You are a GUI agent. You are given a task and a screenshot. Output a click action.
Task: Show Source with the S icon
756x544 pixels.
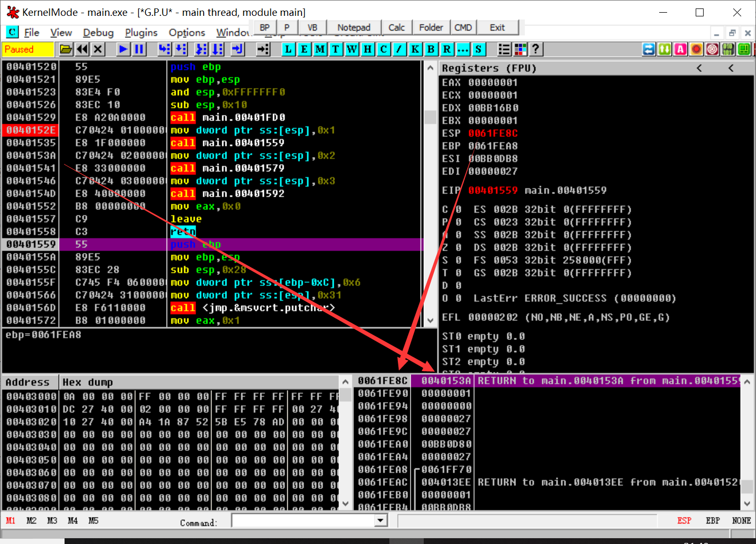click(x=479, y=49)
